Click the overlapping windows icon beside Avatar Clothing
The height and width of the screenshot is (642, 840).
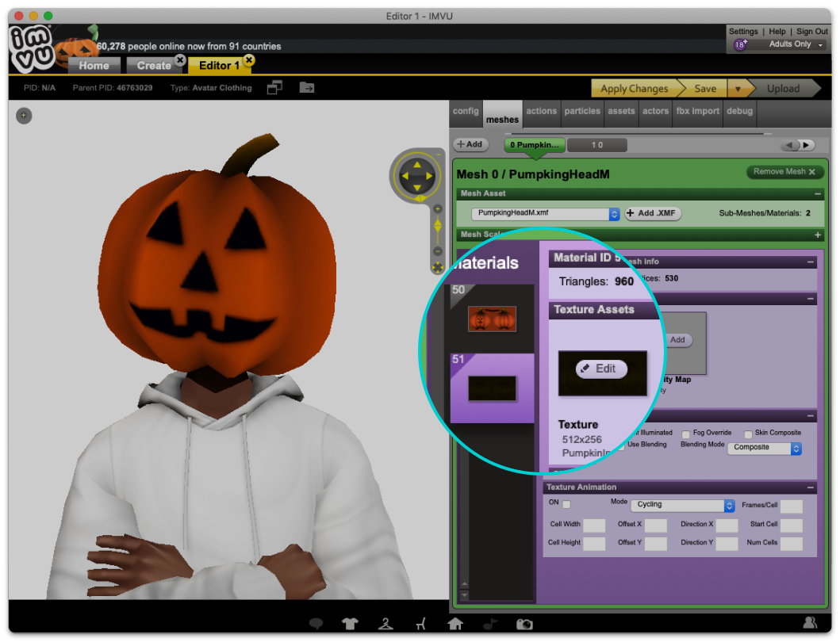tap(274, 87)
